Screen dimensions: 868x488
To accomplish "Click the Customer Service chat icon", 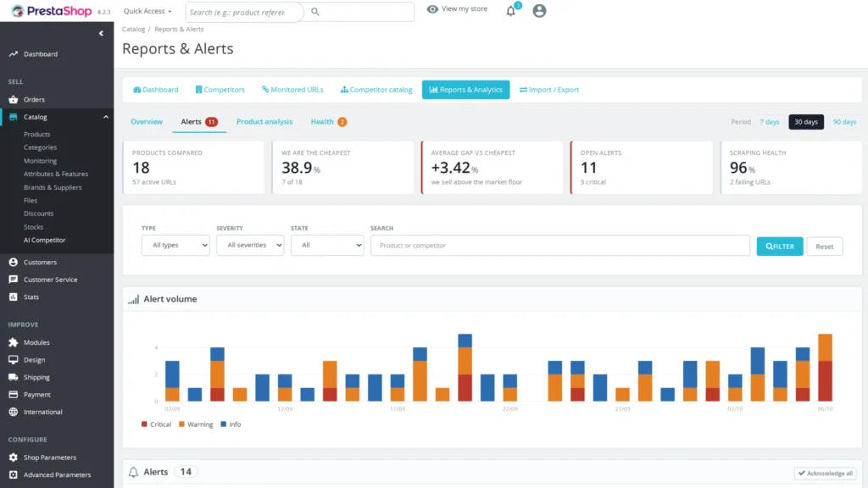I will [14, 280].
